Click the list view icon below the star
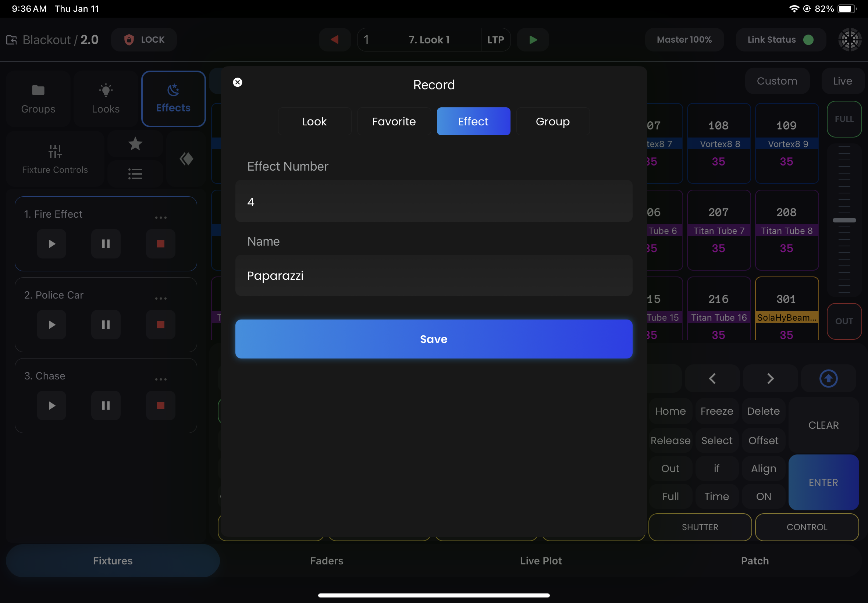Image resolution: width=868 pixels, height=603 pixels. point(135,174)
